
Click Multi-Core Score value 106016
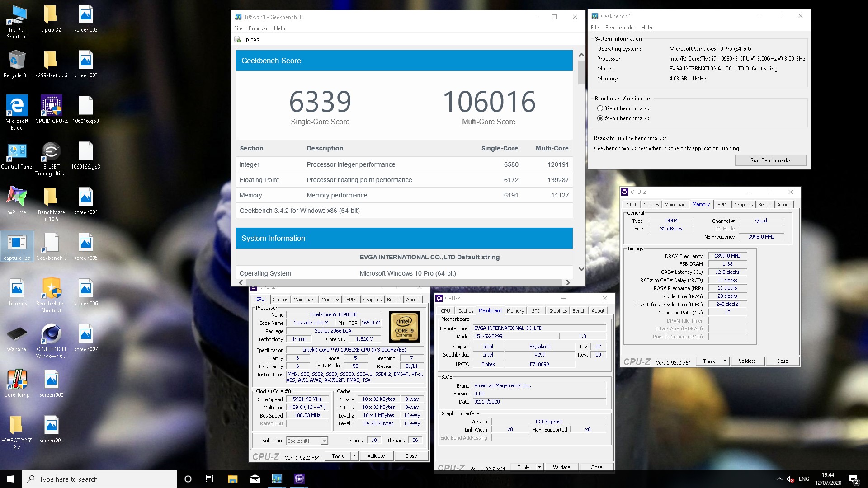tap(489, 102)
